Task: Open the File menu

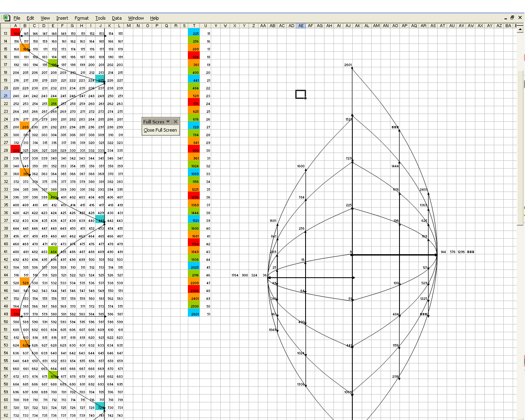Action: (17, 18)
